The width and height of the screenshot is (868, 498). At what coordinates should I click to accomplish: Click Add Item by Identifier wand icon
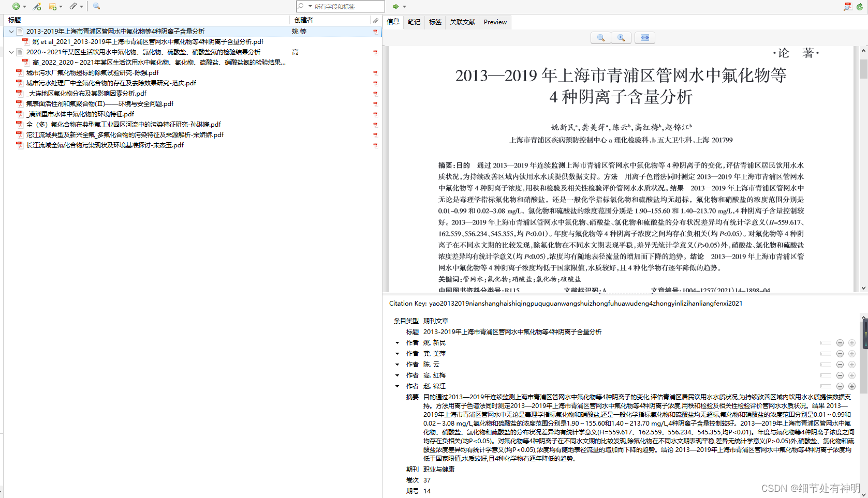pos(37,7)
